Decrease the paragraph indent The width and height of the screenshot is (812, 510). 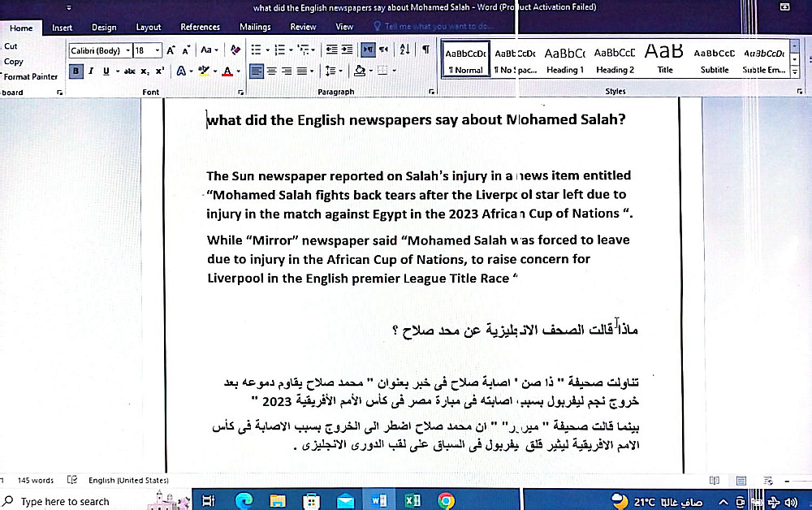coord(332,50)
